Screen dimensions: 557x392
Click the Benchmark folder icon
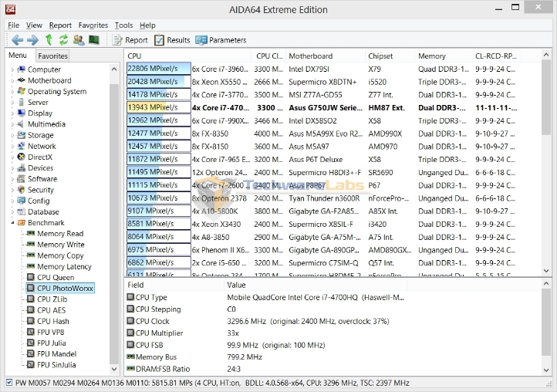(x=22, y=223)
